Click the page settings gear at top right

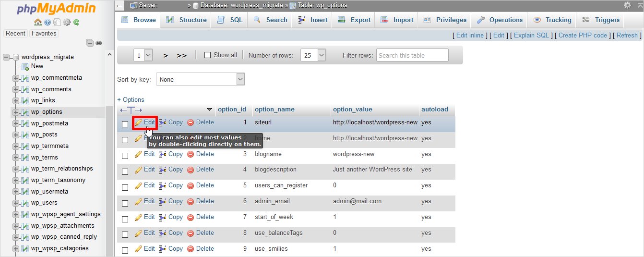click(627, 5)
